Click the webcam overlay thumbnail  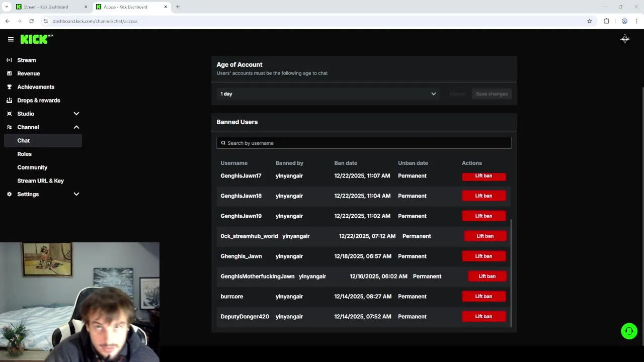[x=79, y=302]
